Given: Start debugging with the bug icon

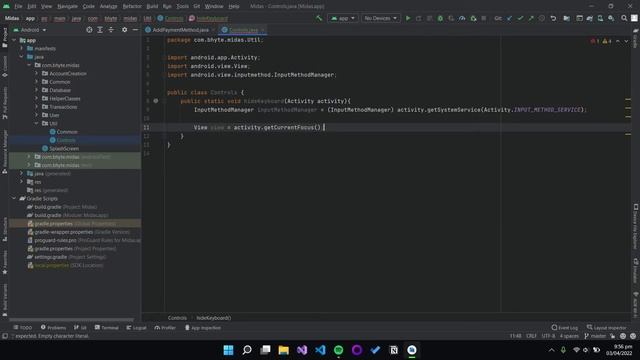Looking at the screenshot, I should tap(440, 18).
